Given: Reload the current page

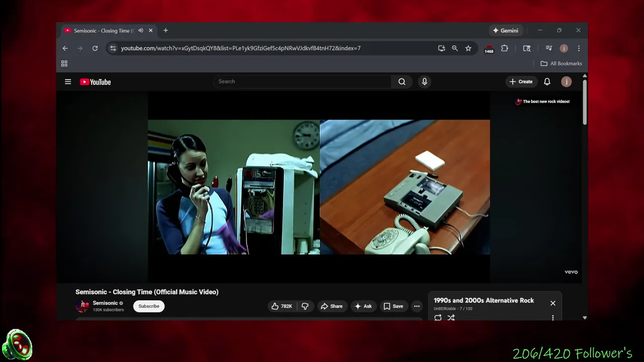Looking at the screenshot, I should 95,48.
